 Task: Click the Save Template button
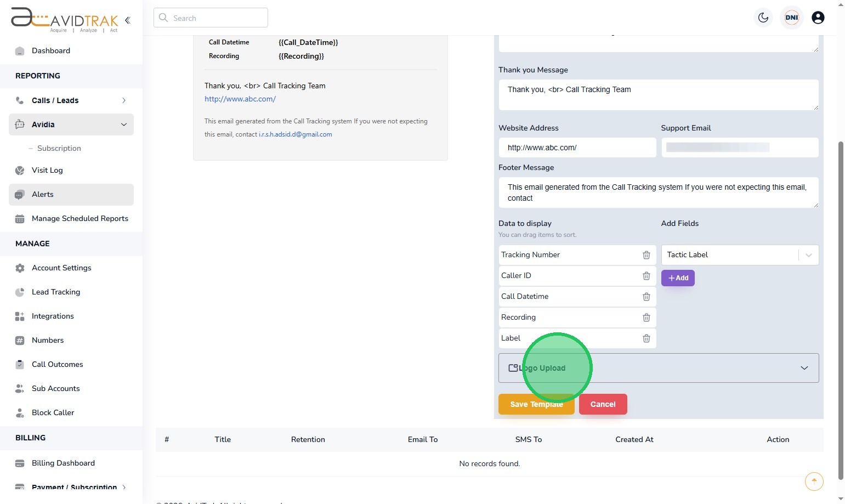(x=536, y=404)
